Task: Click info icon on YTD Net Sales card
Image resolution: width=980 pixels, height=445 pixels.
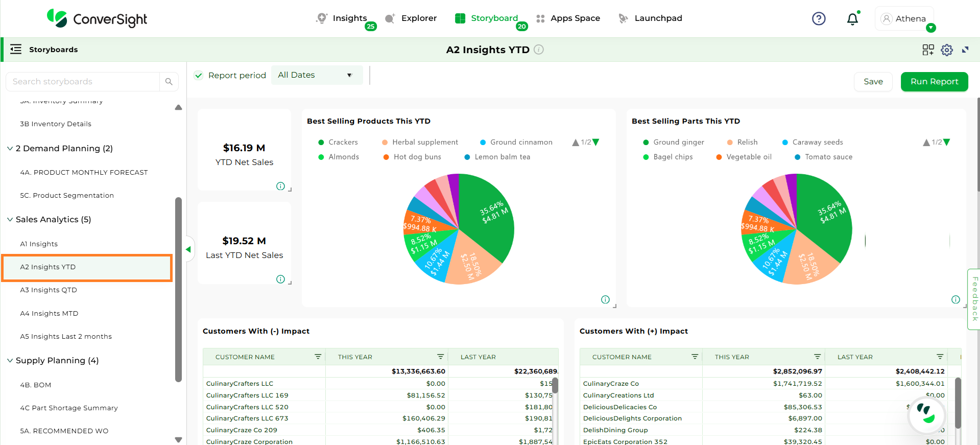Action: click(x=280, y=186)
